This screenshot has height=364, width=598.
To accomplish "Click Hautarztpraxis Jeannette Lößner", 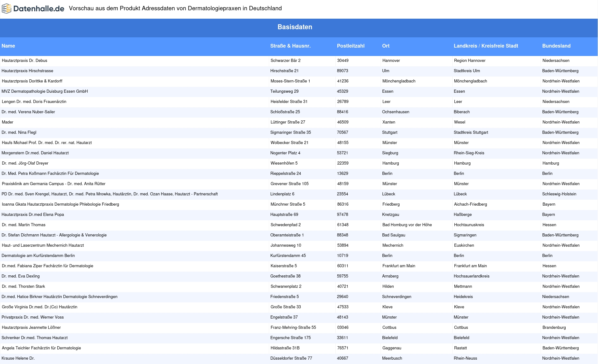I will [31, 328].
